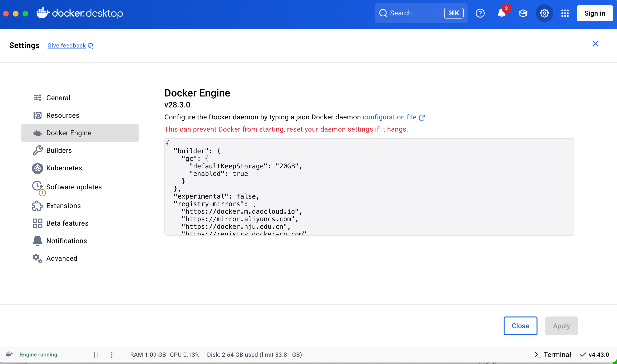This screenshot has width=617, height=364.
Task: Click the Docker whale logo in header
Action: click(x=43, y=13)
